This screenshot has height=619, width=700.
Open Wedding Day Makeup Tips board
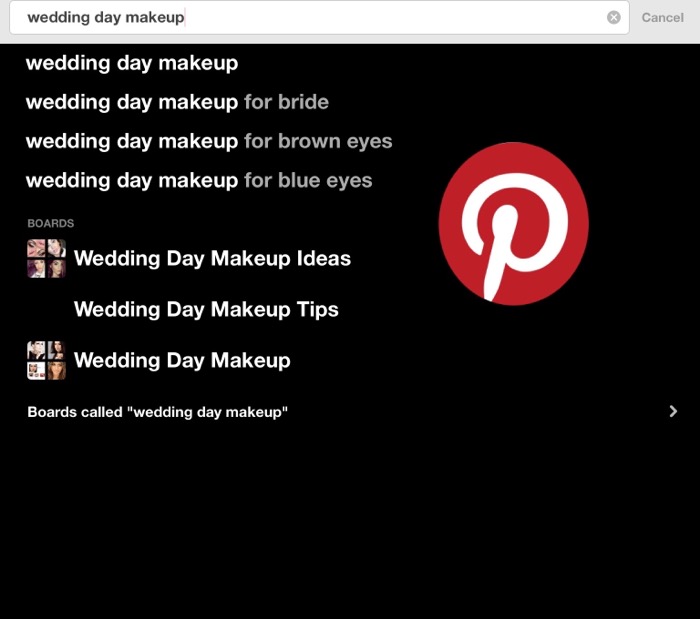point(206,309)
